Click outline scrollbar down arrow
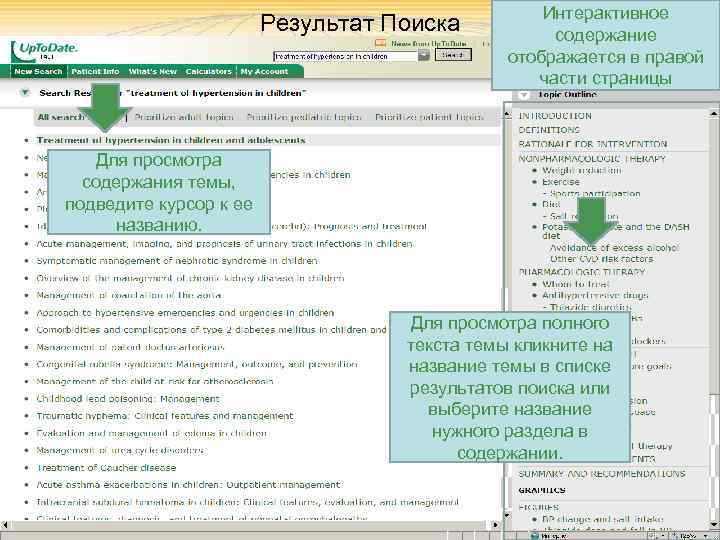Screen dimensions: 720x540 click(x=714, y=525)
